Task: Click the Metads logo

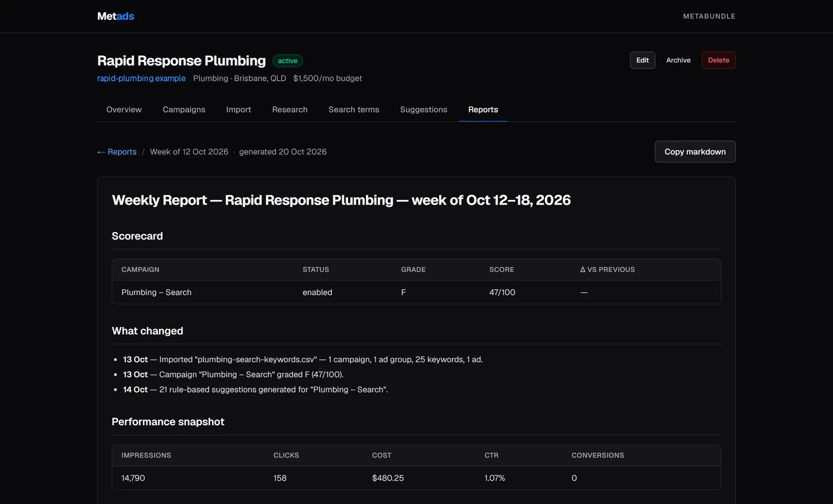Action: 116,16
